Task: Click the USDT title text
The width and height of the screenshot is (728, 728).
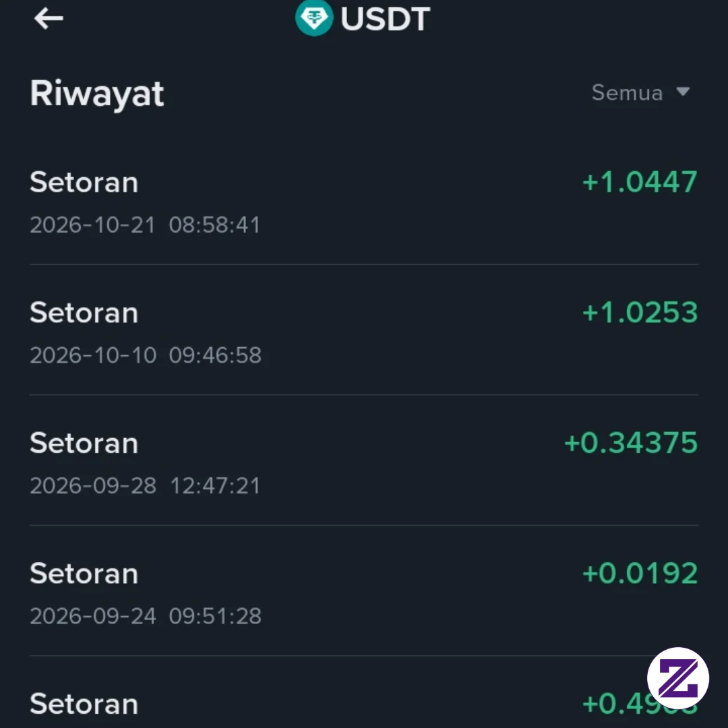Action: [386, 19]
